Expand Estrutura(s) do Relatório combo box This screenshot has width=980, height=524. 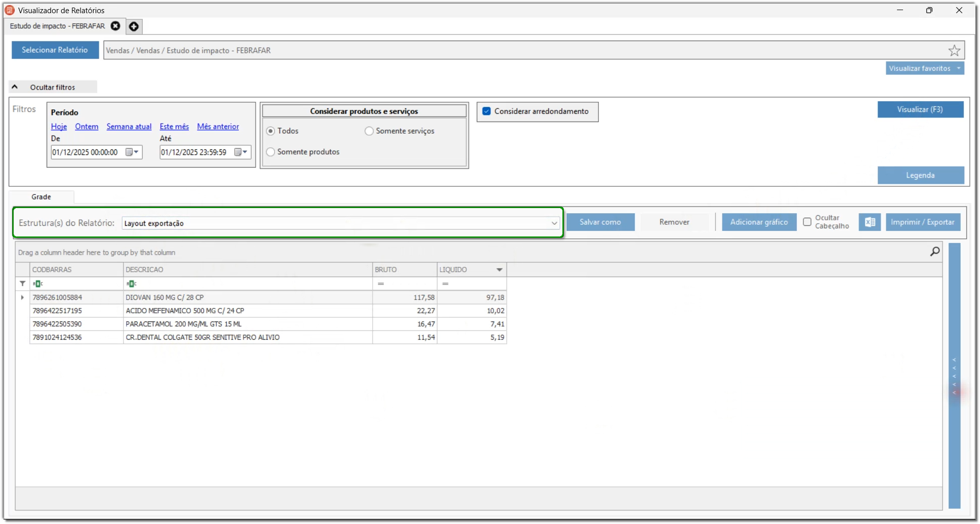pyautogui.click(x=554, y=223)
